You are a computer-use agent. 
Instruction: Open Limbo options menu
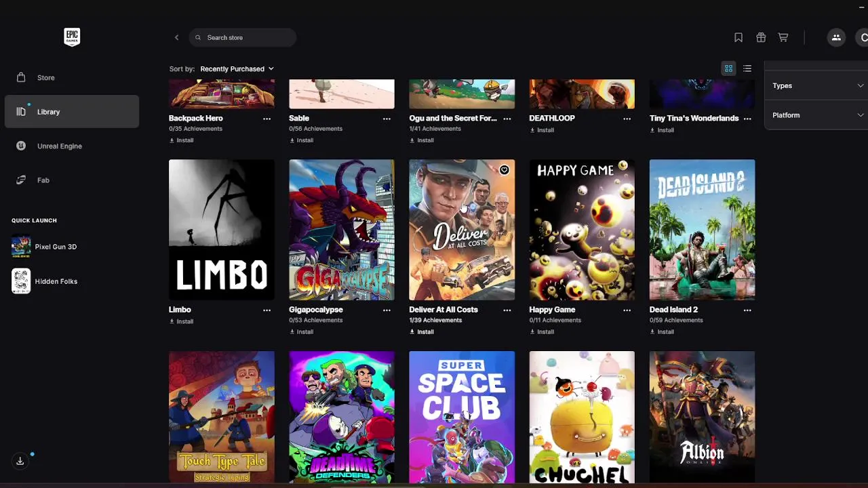click(267, 310)
